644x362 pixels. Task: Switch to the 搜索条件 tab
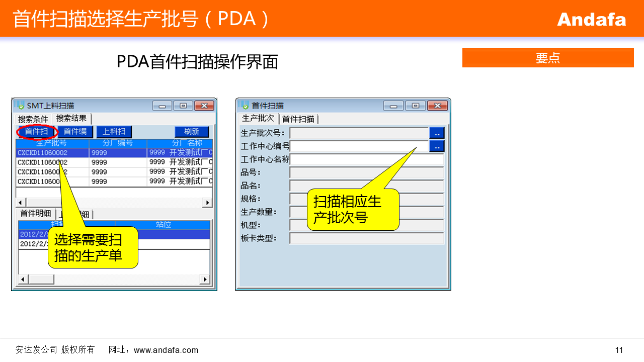[x=33, y=119]
